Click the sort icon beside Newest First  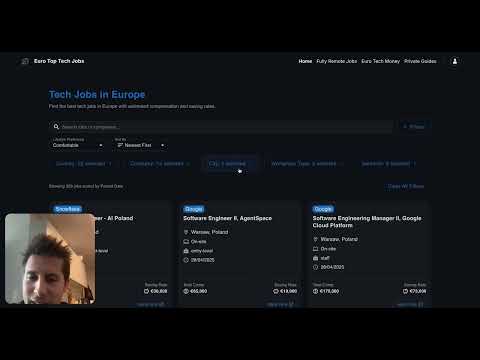(120, 145)
